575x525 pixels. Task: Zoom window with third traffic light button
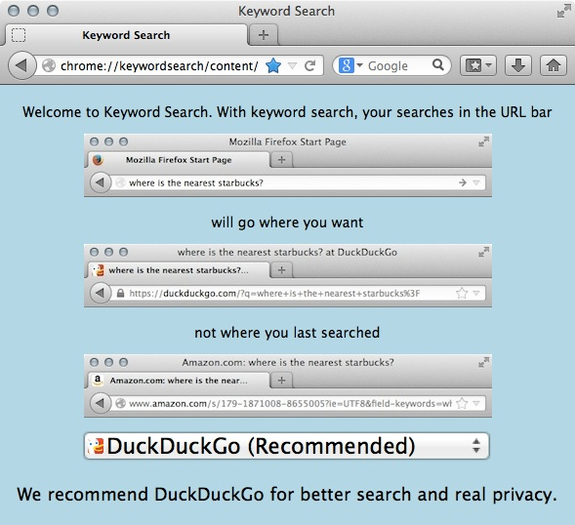(52, 11)
